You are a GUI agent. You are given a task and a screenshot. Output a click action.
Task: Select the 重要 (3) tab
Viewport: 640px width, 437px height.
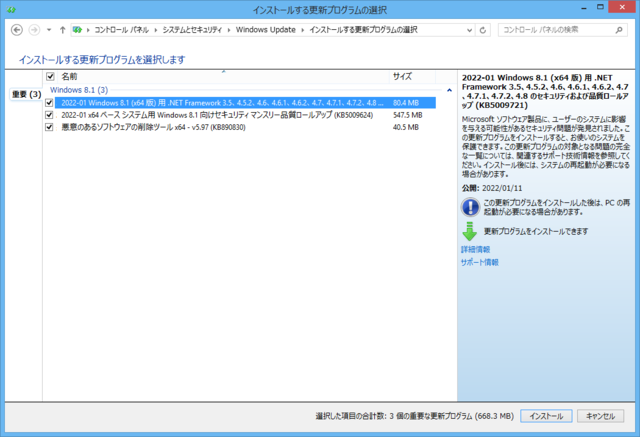pos(27,94)
